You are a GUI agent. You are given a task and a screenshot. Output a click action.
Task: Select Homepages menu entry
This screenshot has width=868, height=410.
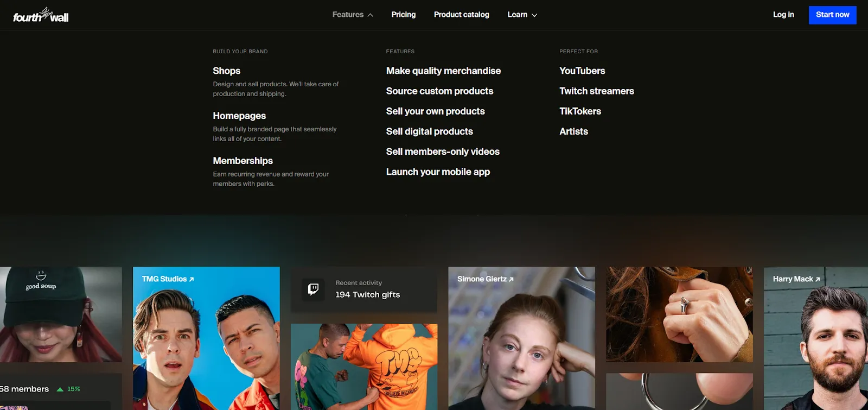coord(239,116)
